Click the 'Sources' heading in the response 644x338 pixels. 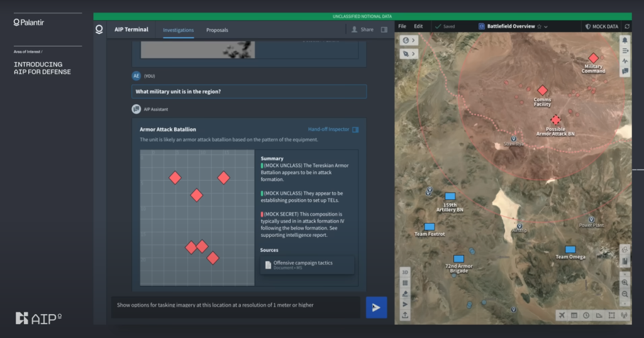pos(269,250)
